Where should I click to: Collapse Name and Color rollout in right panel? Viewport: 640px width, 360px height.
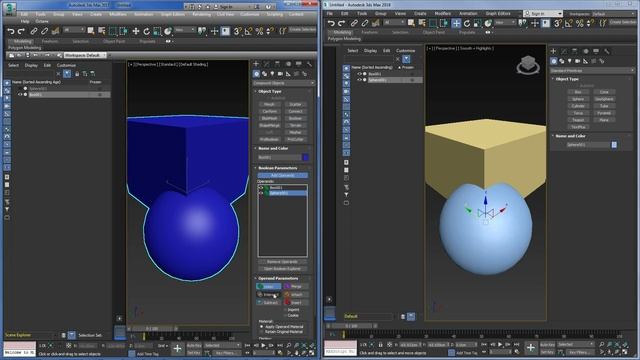pos(570,136)
